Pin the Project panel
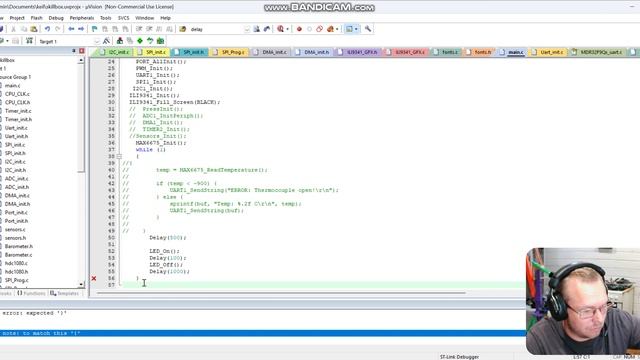The image size is (640, 360). coord(74,51)
